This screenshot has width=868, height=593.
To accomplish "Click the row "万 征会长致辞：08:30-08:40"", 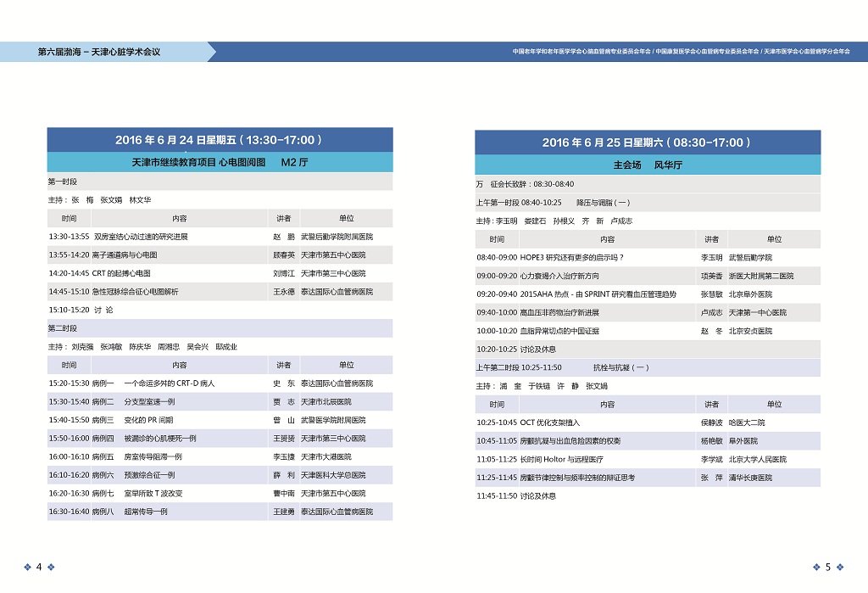I will pyautogui.click(x=648, y=184).
